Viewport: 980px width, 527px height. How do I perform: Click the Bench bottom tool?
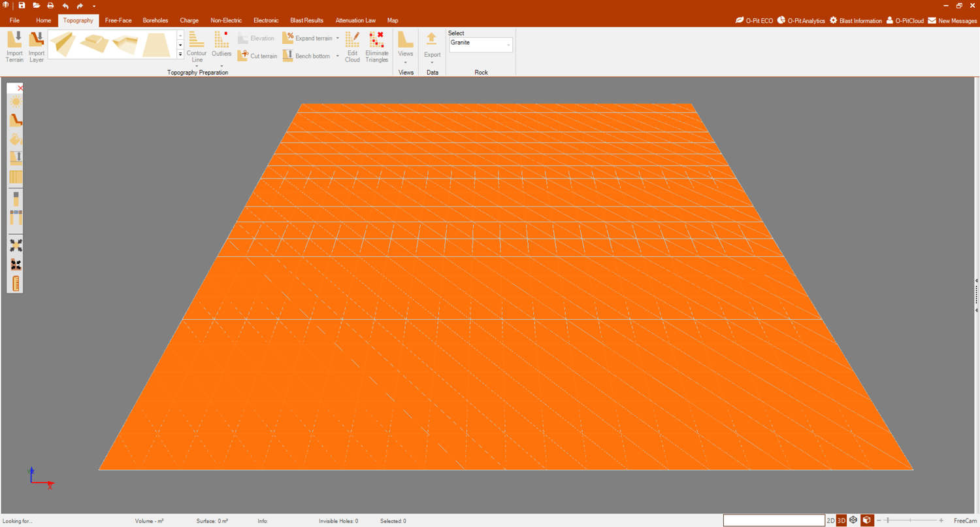(306, 56)
